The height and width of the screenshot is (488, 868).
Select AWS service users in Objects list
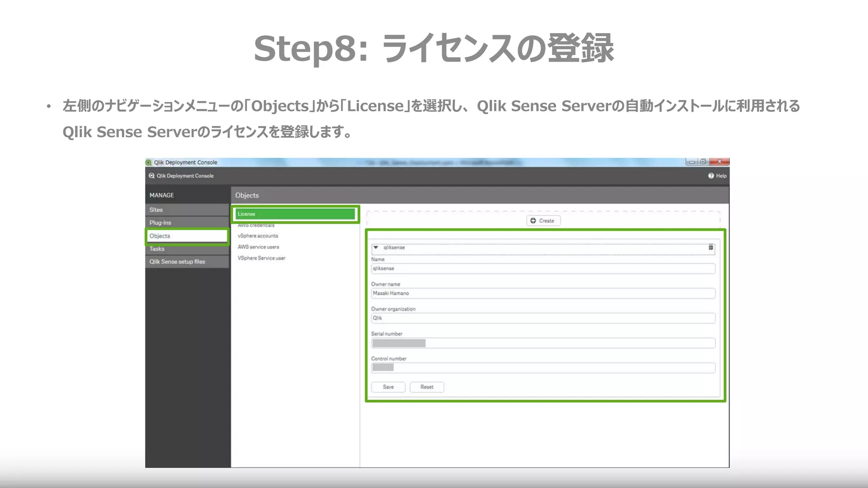[x=258, y=247]
